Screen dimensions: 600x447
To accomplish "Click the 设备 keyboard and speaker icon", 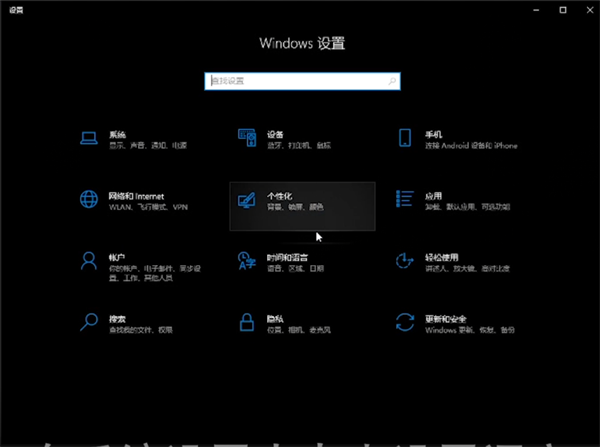I will click(x=246, y=139).
